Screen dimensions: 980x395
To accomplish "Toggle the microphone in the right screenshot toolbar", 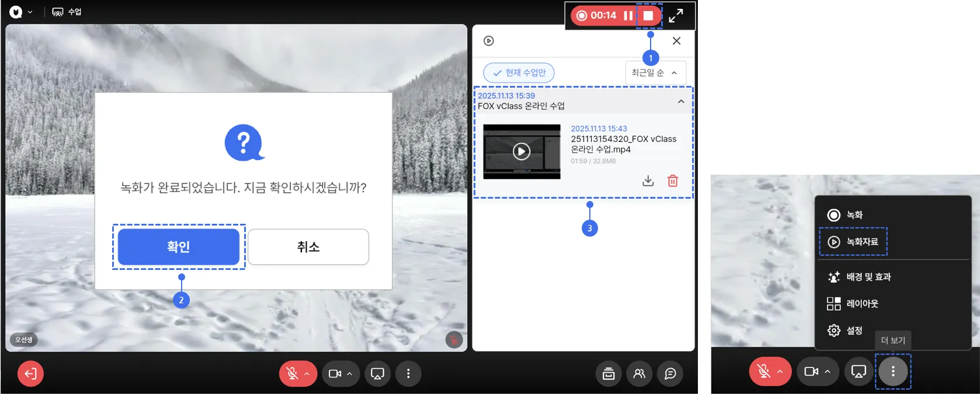I will click(763, 371).
